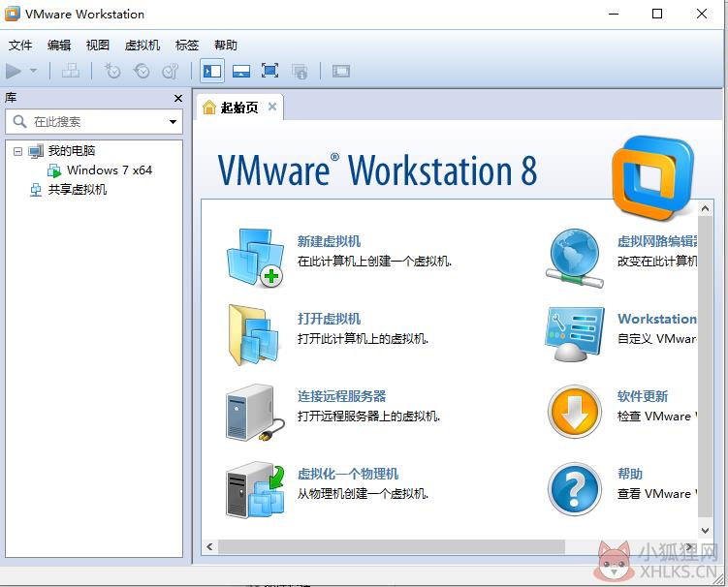The width and height of the screenshot is (728, 587).
Task: Click the 虚拟化一个物理机 link
Action: click(x=348, y=474)
